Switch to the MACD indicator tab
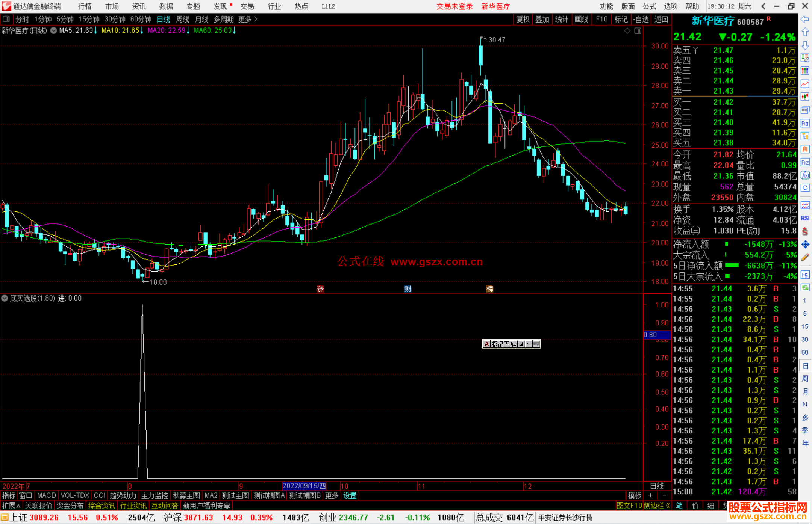This screenshot has width=812, height=524. [46, 495]
